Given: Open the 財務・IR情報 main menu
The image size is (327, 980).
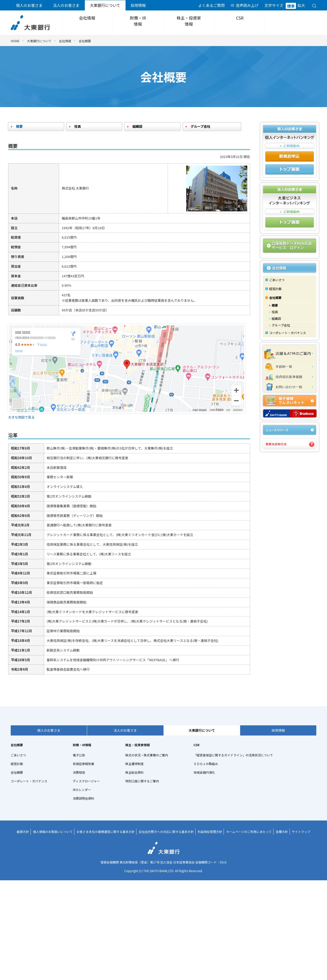Looking at the screenshot, I should click(x=138, y=22).
